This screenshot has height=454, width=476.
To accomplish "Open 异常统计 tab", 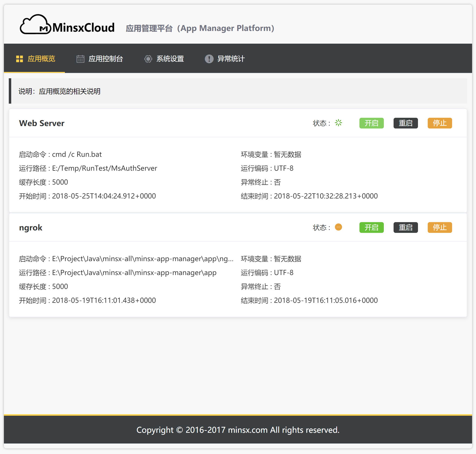I will point(231,59).
